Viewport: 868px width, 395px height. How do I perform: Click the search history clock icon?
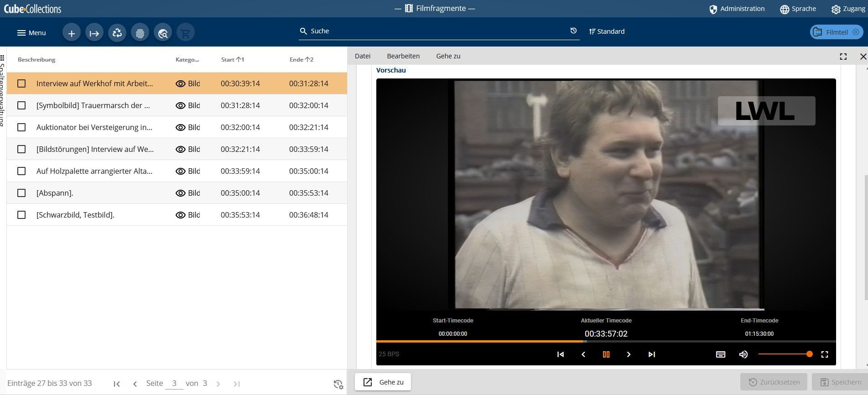573,31
